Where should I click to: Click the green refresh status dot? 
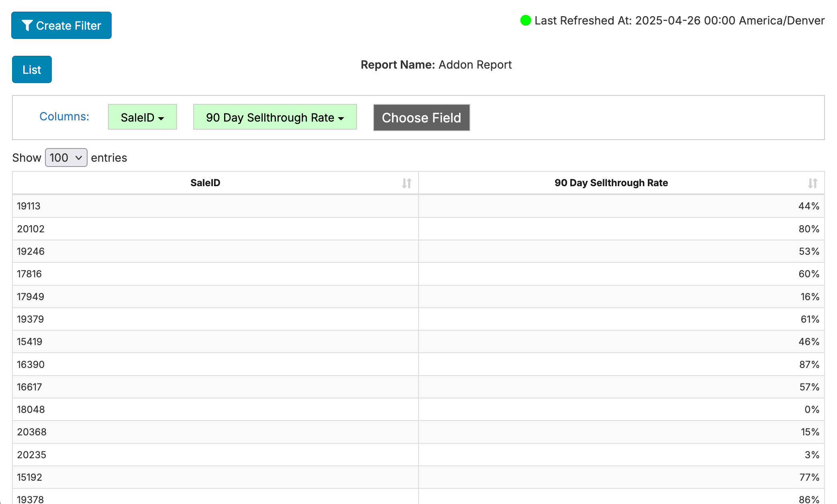(x=525, y=20)
